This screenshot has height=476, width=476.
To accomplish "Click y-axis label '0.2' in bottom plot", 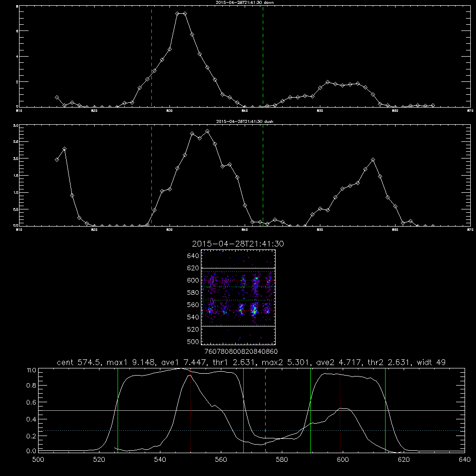I will 31,436.
